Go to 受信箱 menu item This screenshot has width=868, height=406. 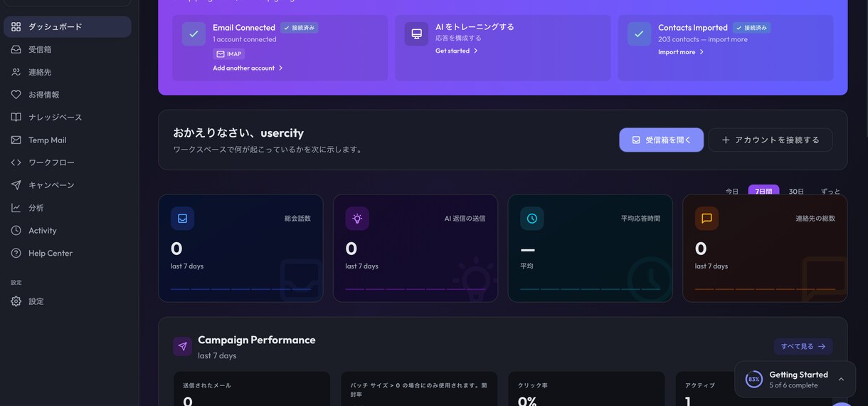pos(68,50)
